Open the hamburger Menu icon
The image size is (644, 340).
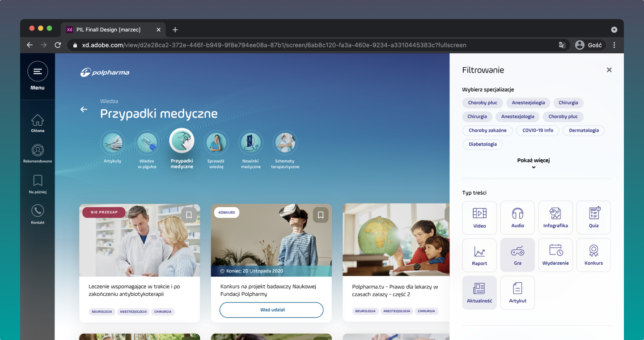(38, 72)
